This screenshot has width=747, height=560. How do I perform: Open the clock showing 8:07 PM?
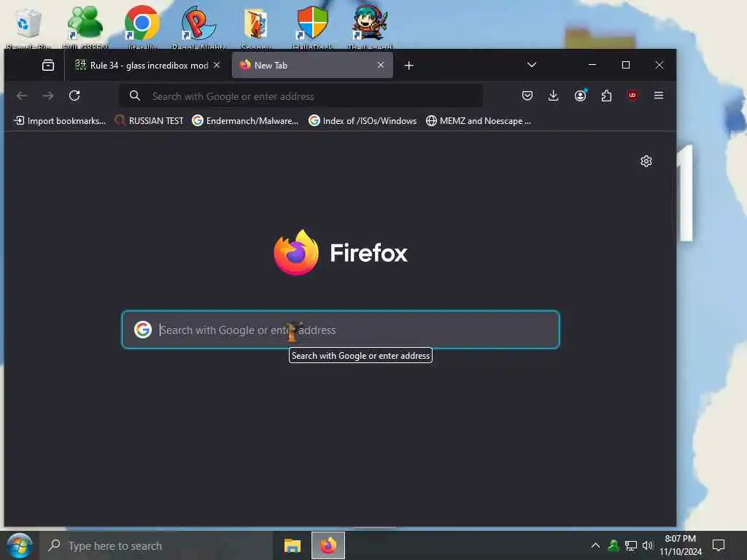click(681, 545)
